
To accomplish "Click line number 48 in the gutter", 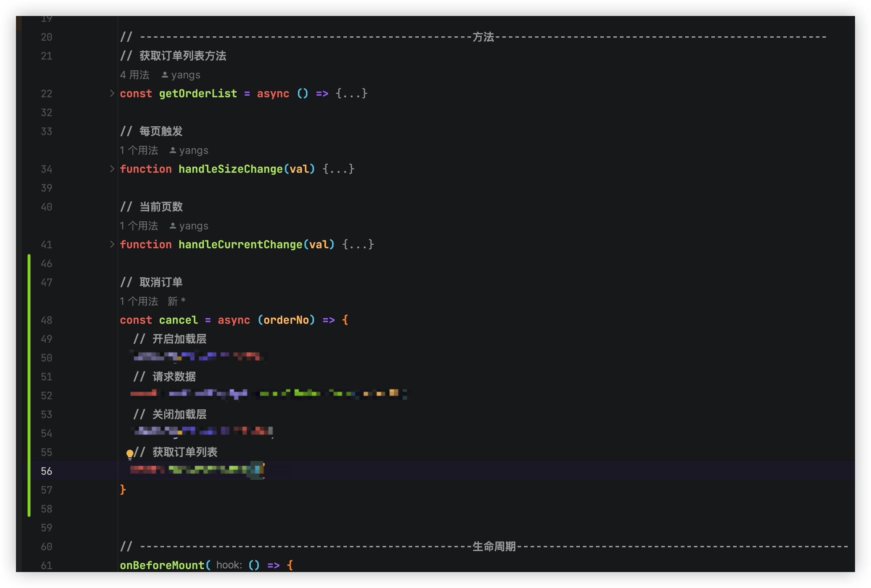I will point(46,320).
